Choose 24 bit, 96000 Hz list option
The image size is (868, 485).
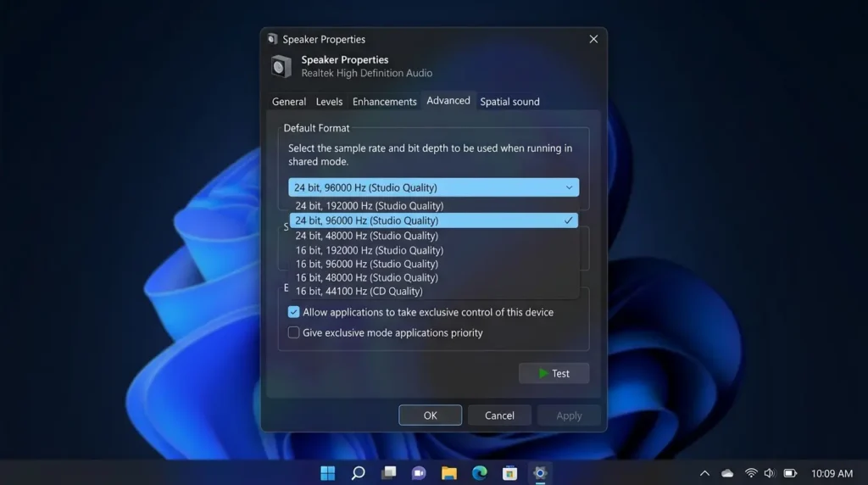pos(433,220)
